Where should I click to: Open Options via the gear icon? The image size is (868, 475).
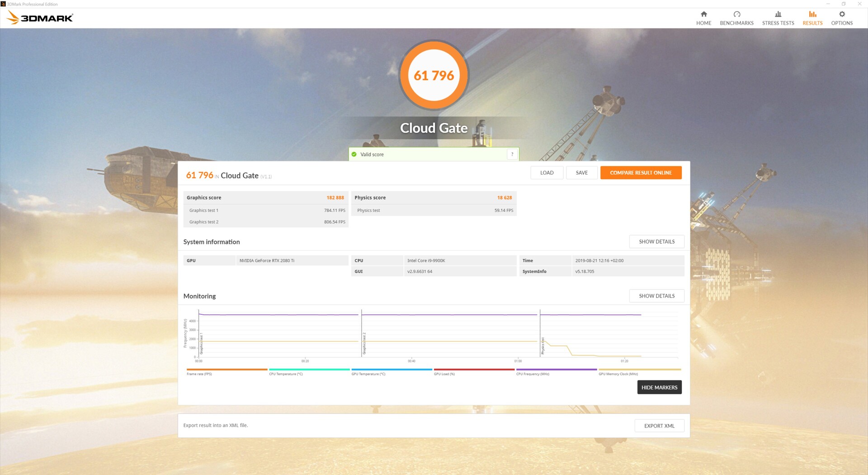842,14
